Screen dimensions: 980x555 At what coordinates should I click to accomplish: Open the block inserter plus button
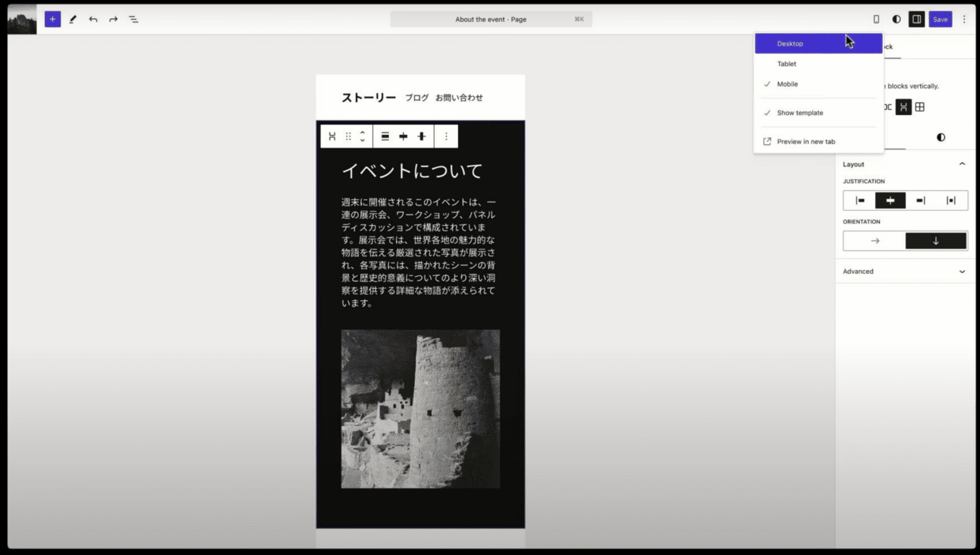click(52, 19)
